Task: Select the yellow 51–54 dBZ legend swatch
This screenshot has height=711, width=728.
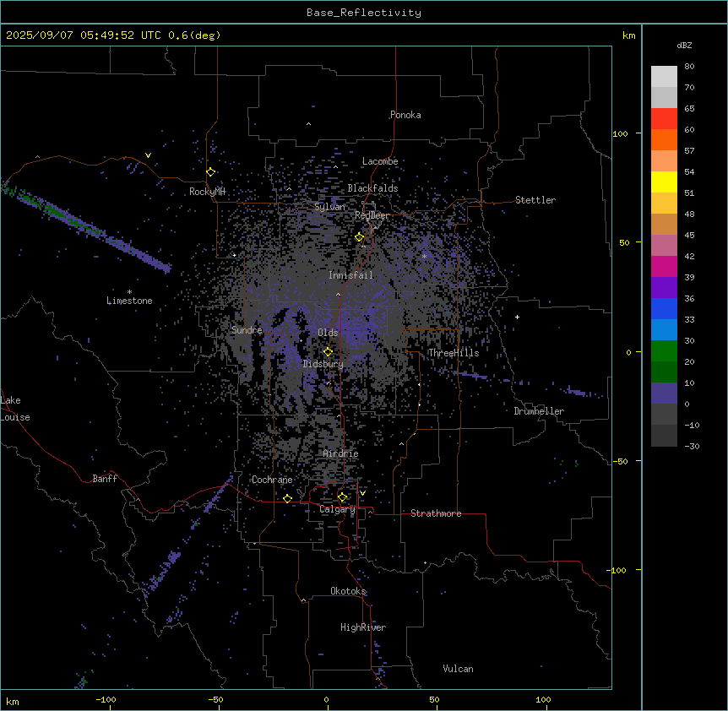Action: point(664,182)
